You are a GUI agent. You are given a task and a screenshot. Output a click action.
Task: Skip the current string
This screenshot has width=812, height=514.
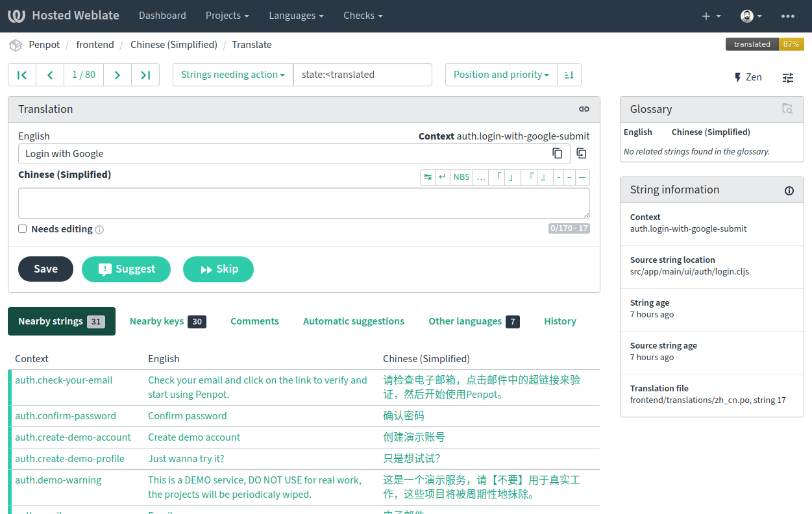tap(218, 269)
